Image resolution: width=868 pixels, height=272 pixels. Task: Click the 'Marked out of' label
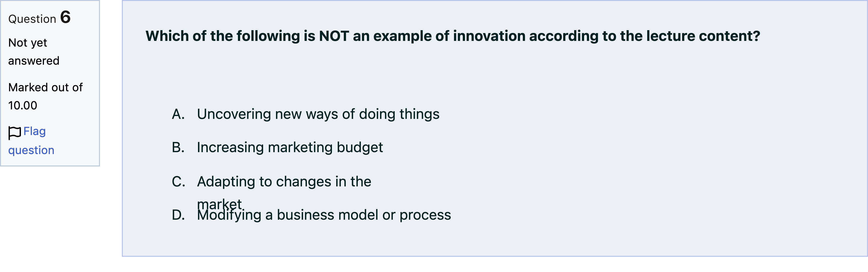[x=45, y=87]
